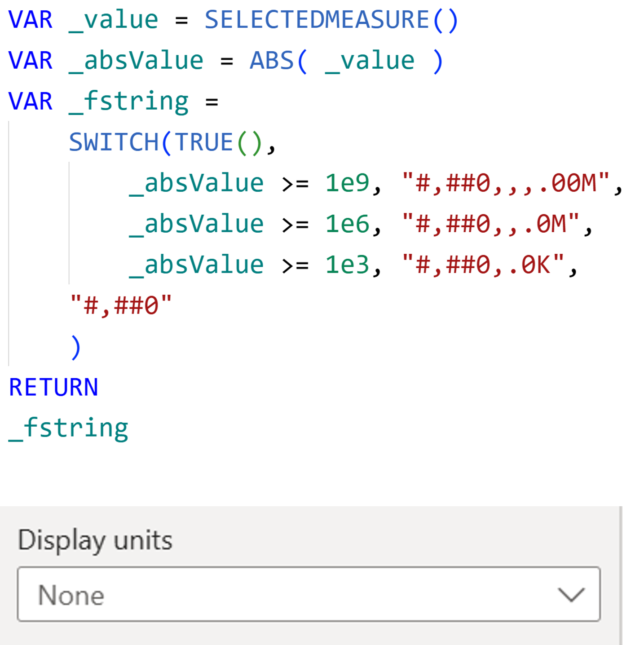
Task: Click the RETURN keyword
Action: (53, 387)
